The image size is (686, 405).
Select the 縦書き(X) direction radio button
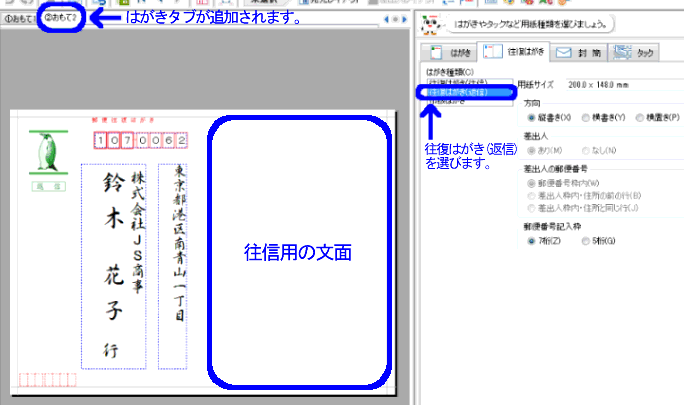(x=530, y=118)
